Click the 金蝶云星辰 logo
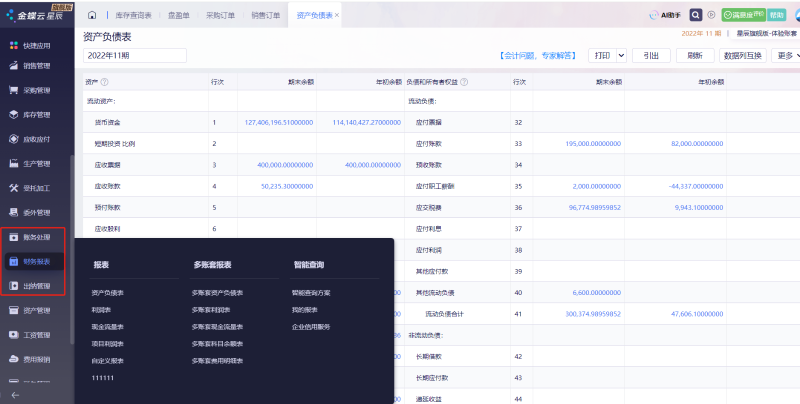 35,15
